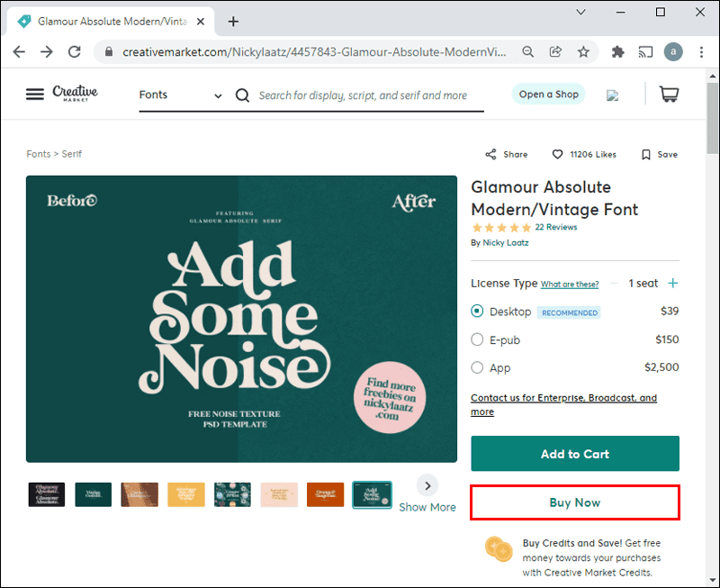Image resolution: width=720 pixels, height=588 pixels.
Task: Select the E-pub license option
Action: pos(477,339)
